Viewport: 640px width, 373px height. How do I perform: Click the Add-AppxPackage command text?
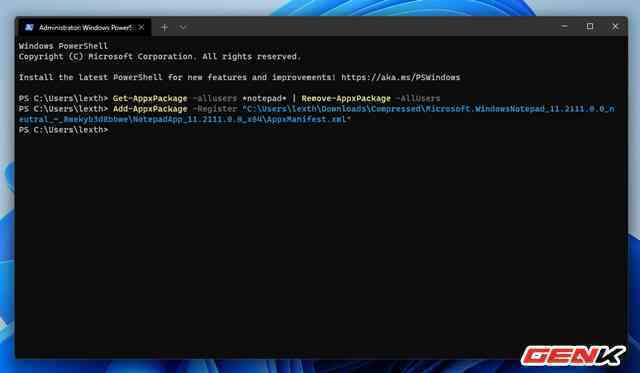[x=150, y=109]
